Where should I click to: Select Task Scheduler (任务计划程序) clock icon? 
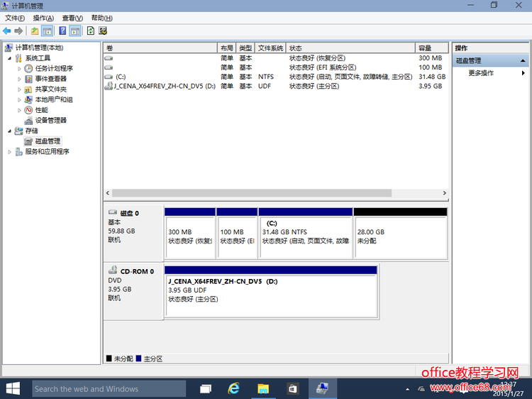[28, 69]
